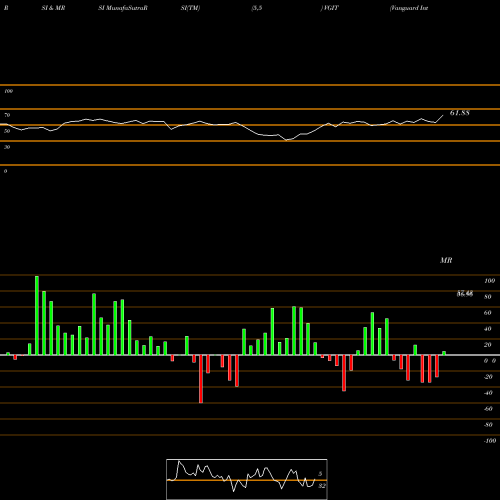Click the longest red bar in MR histogram
Viewport: 500px width, 500px height.
(x=201, y=379)
